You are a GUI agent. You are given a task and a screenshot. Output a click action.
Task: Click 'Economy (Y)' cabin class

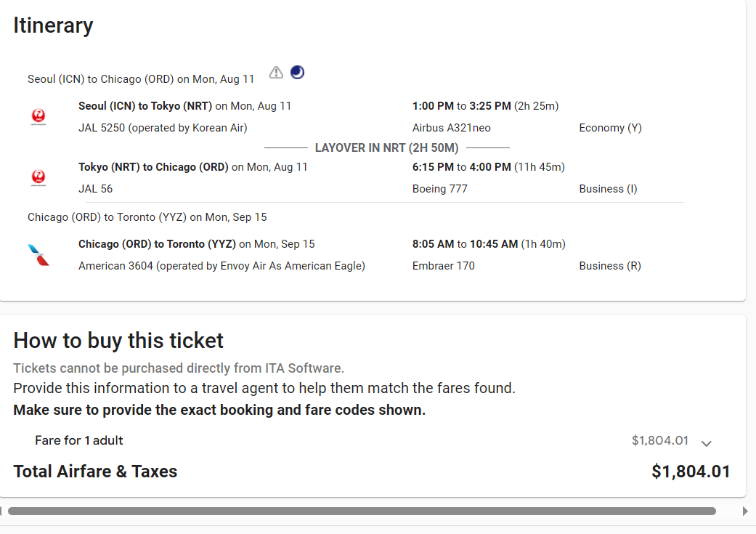(x=611, y=128)
